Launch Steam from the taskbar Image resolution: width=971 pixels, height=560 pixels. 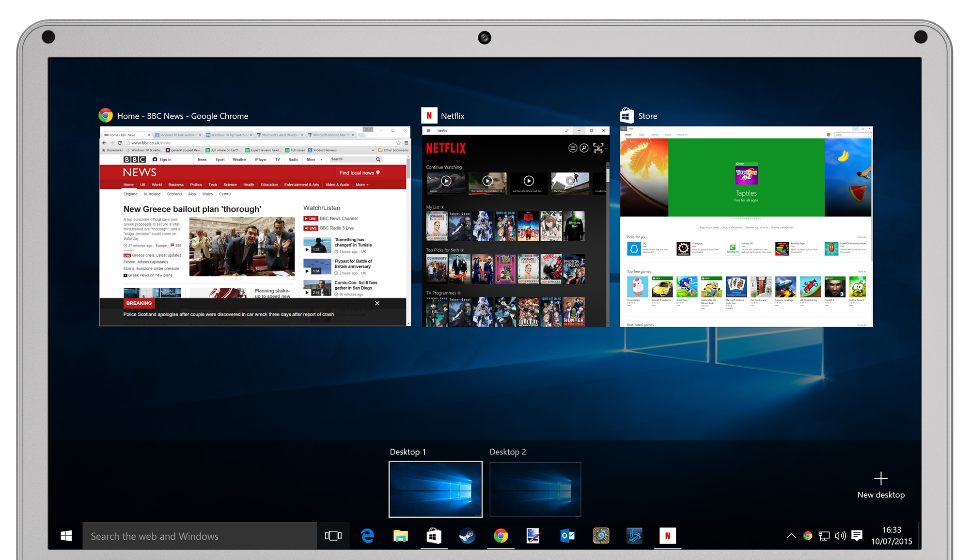[468, 536]
